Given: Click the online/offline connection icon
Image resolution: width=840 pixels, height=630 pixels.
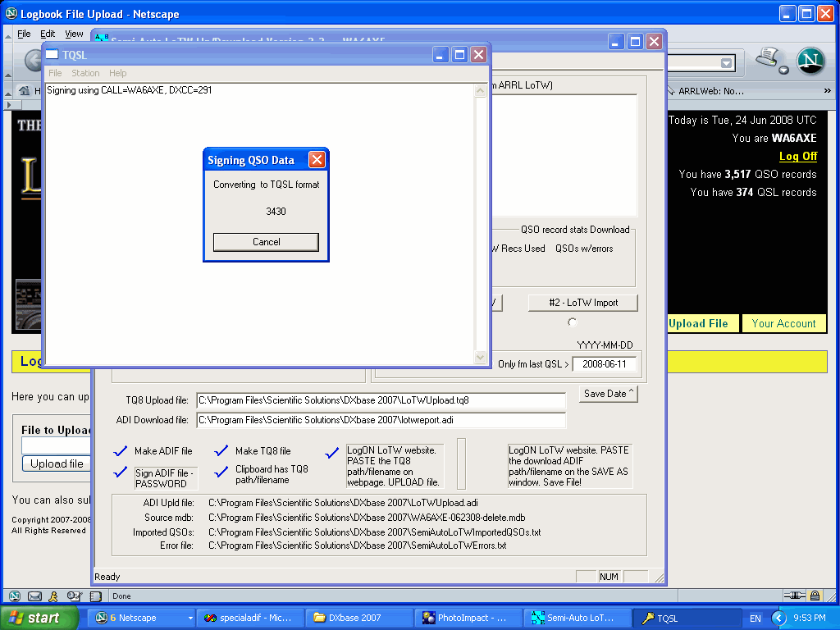Looking at the screenshot, I should [795, 596].
